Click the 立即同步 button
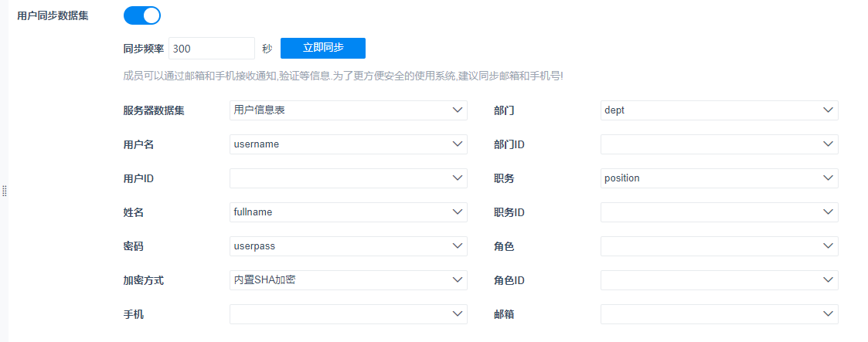The width and height of the screenshot is (868, 342). click(322, 48)
